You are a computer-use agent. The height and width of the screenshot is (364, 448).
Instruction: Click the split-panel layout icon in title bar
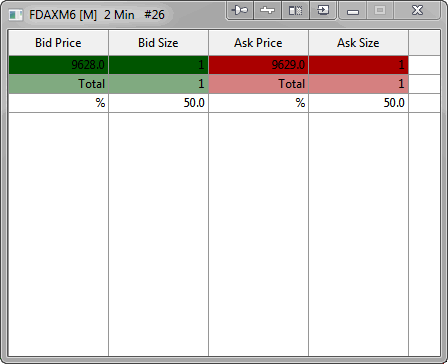(295, 10)
